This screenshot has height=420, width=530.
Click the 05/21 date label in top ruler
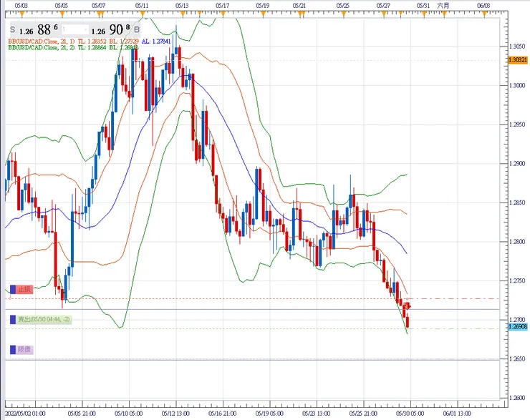click(299, 6)
